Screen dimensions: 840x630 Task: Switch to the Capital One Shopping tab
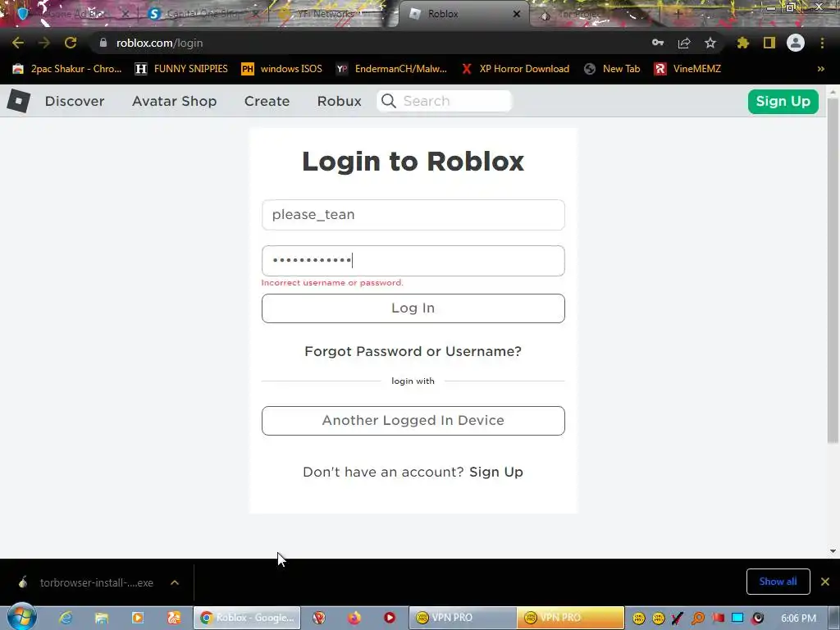203,14
